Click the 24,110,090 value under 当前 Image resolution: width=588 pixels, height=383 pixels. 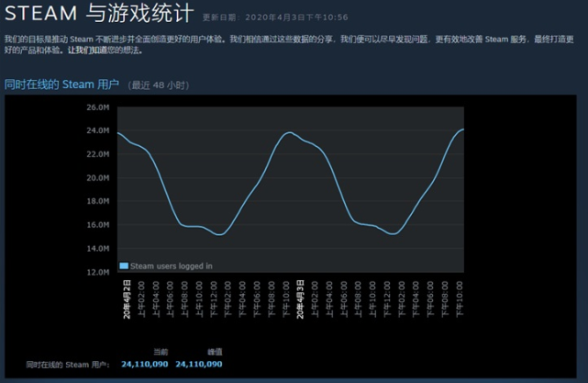tap(144, 365)
